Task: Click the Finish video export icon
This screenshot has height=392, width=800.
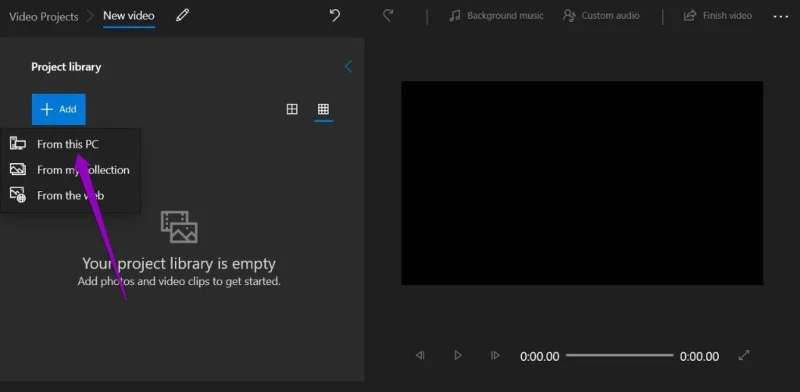Action: click(x=690, y=16)
